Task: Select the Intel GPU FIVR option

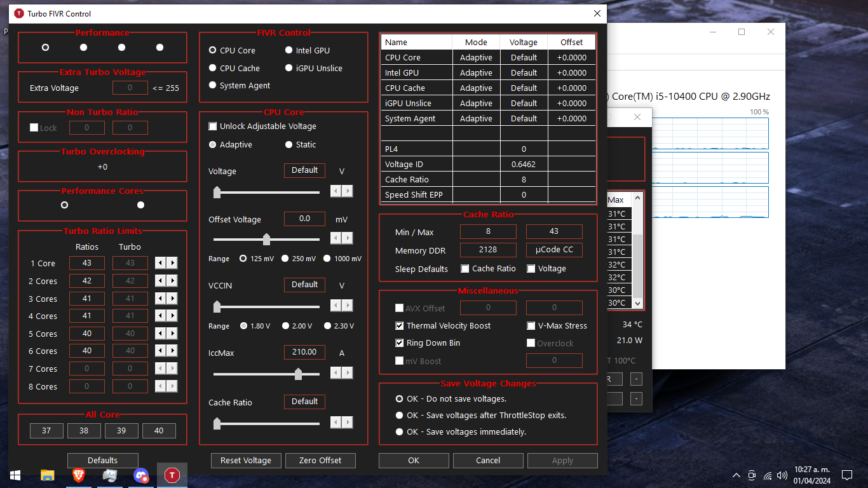Action: [308, 50]
